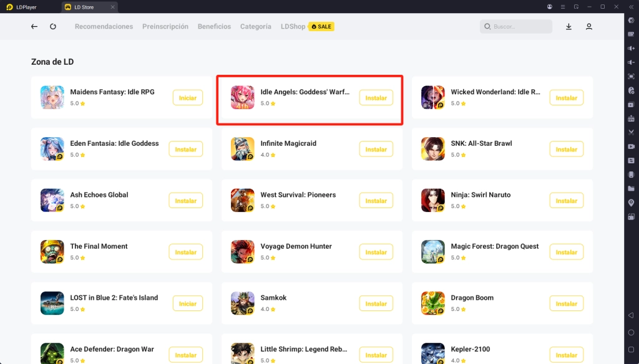Open SNK: All-Star Brawl app thumbnail

pyautogui.click(x=433, y=148)
